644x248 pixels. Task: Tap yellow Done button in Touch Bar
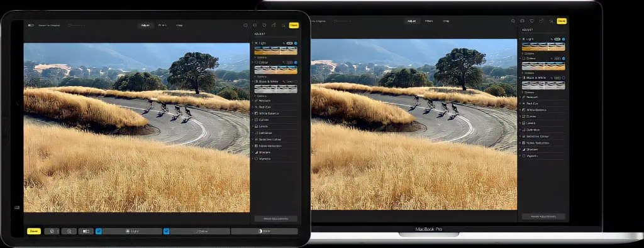click(34, 231)
